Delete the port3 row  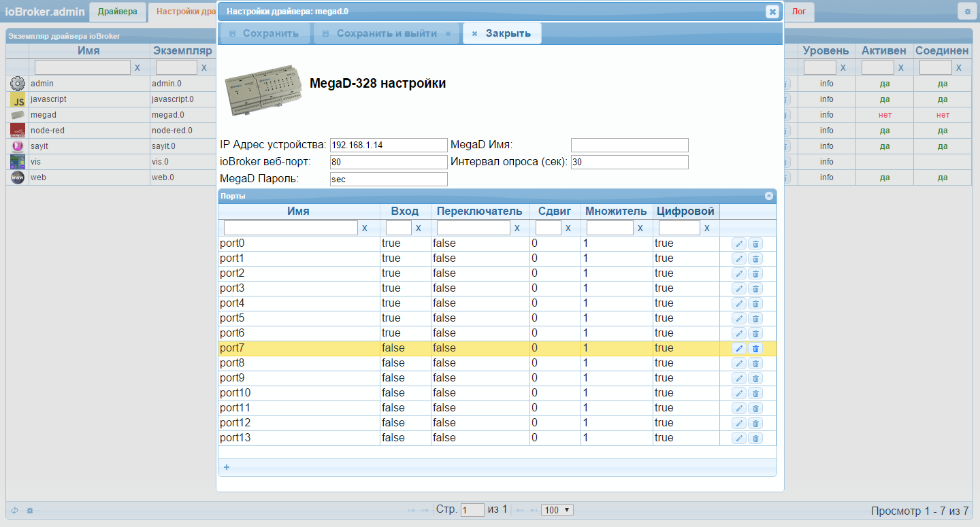pos(755,288)
